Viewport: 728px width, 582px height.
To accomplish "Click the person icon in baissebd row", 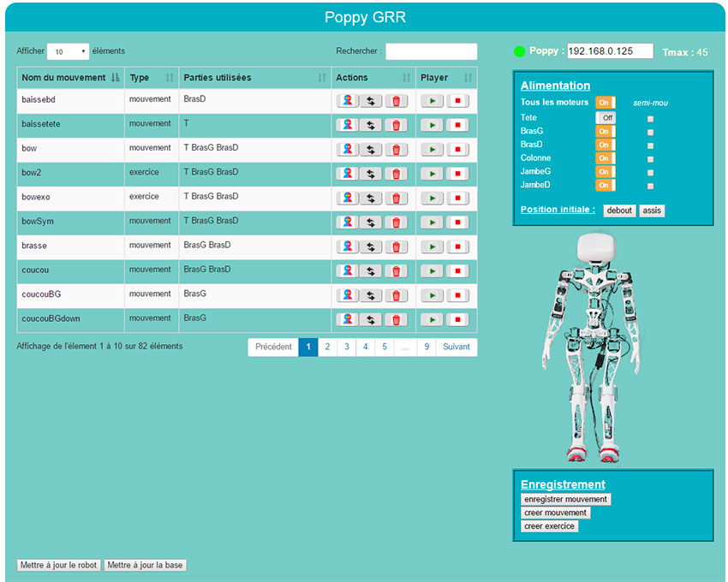I will [x=347, y=101].
